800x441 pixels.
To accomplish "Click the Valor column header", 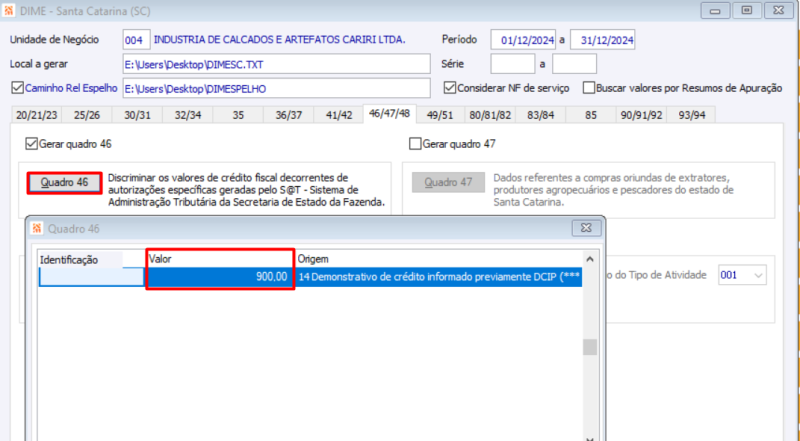I will (x=220, y=259).
